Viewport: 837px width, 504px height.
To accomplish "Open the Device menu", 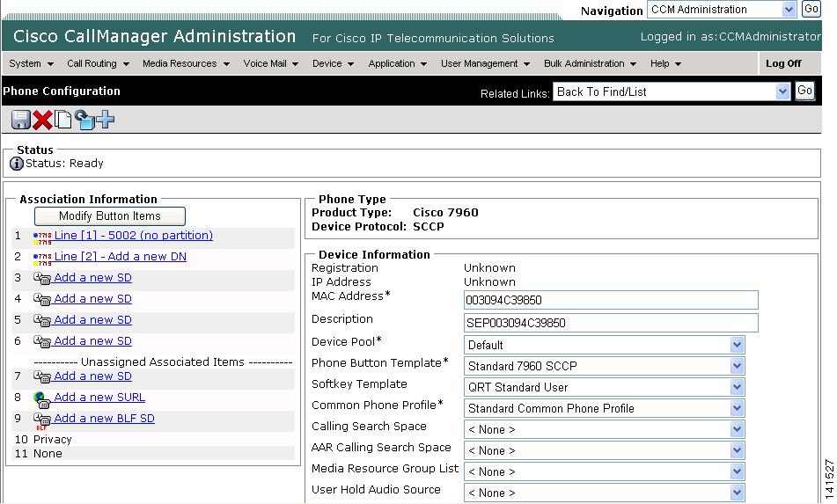I will pyautogui.click(x=333, y=63).
